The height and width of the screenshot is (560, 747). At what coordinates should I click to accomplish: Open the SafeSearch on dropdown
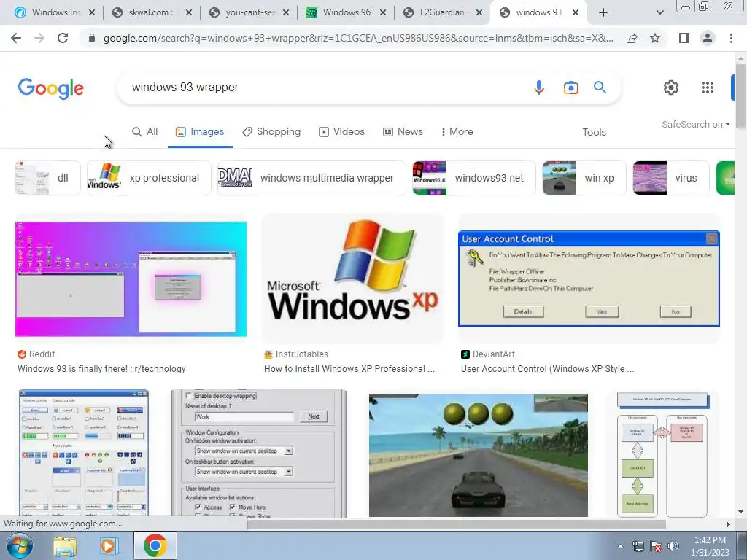[x=695, y=124]
